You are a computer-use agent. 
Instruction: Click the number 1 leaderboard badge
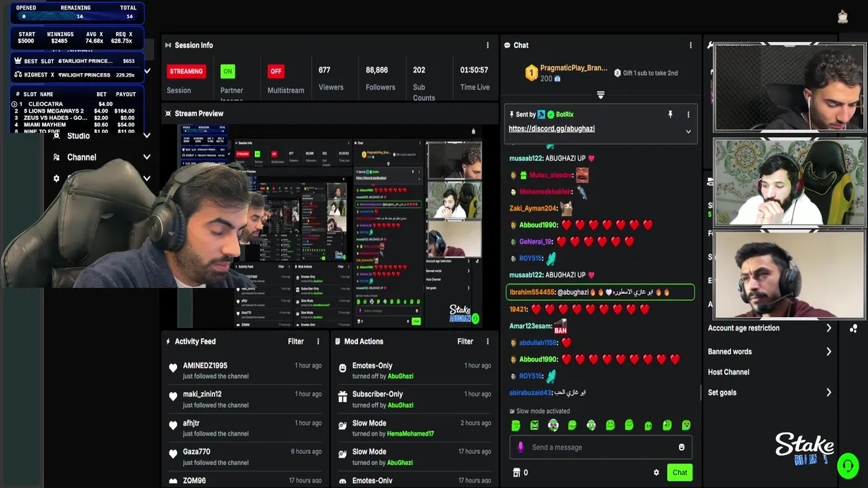coord(532,73)
